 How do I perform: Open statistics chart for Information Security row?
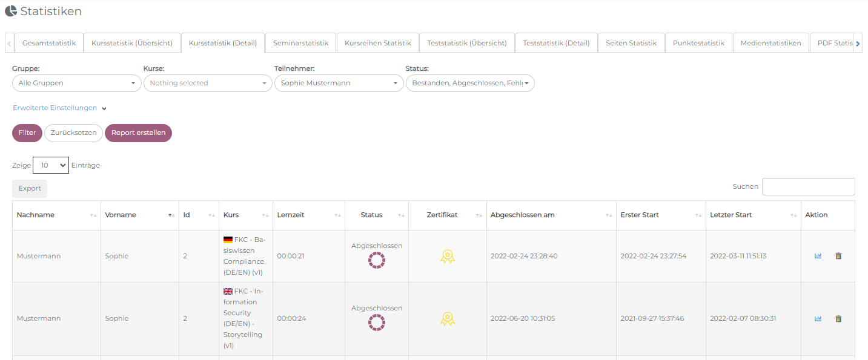click(x=818, y=319)
